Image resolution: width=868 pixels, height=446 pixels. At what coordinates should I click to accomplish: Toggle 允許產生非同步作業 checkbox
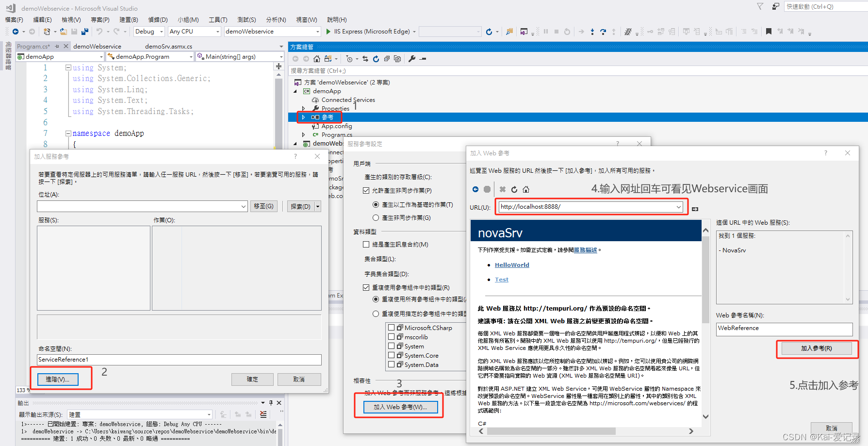coord(366,191)
